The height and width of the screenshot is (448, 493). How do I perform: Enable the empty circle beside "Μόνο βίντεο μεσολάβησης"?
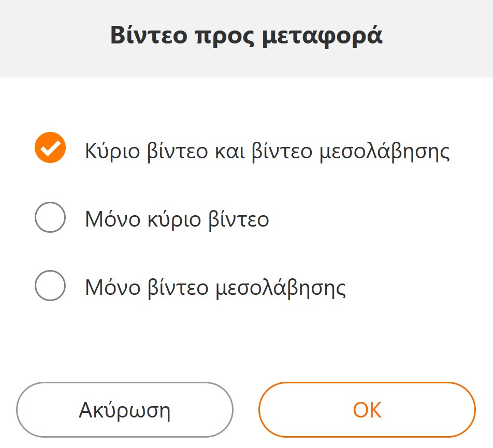click(50, 286)
